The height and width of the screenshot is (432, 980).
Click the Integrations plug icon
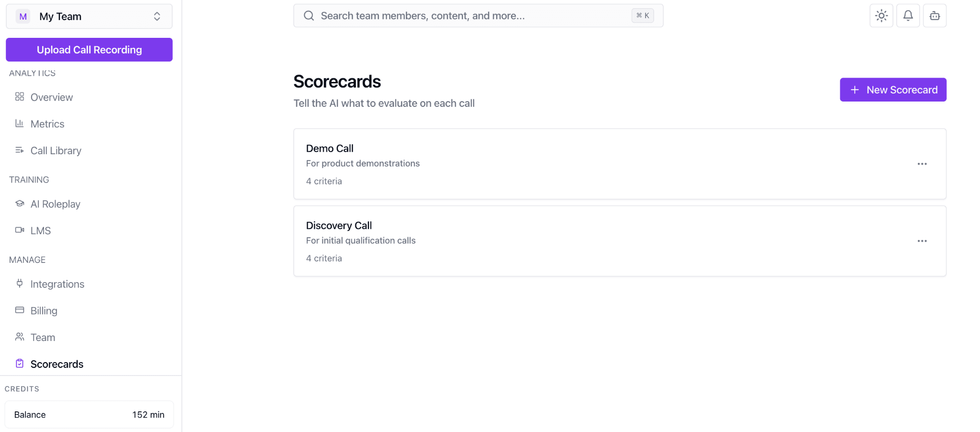(19, 284)
